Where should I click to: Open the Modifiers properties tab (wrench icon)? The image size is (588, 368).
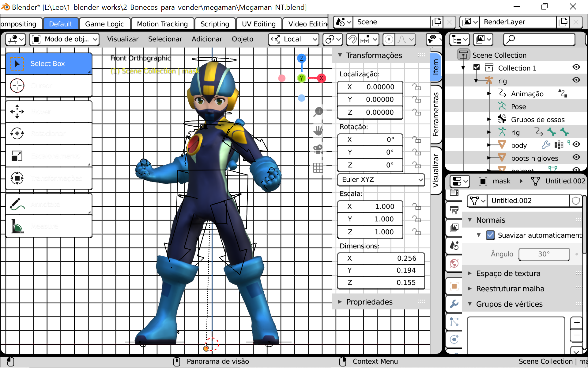coord(454,304)
